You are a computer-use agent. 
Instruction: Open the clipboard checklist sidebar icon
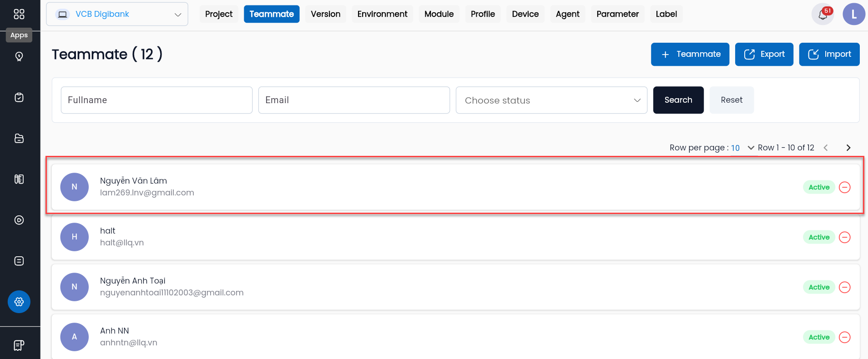point(19,97)
